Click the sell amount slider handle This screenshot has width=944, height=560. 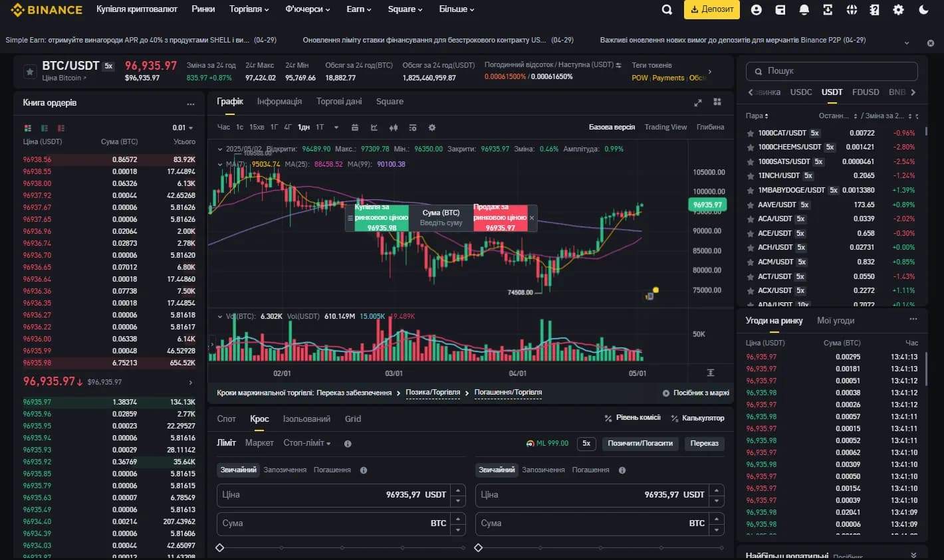pyautogui.click(x=478, y=547)
